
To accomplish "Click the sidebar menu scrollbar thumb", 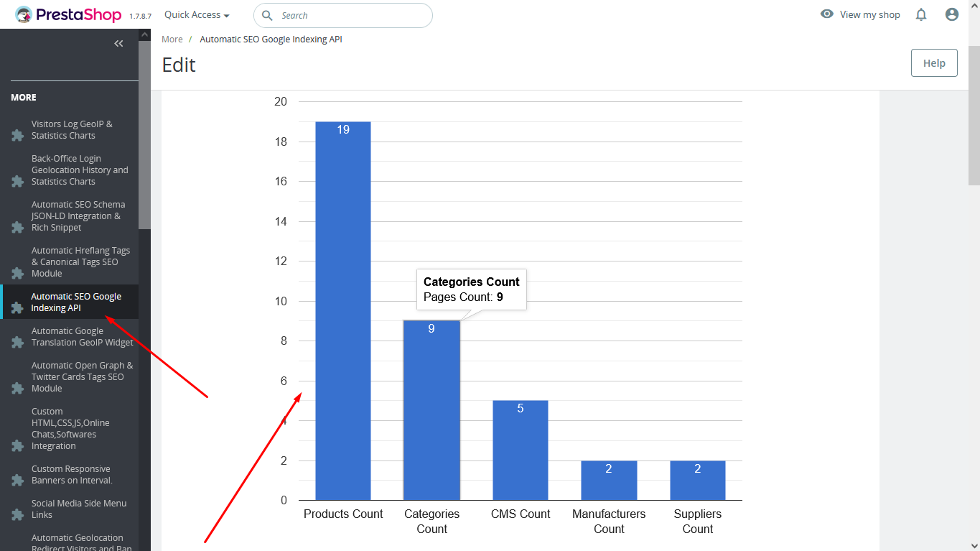I will tap(144, 135).
